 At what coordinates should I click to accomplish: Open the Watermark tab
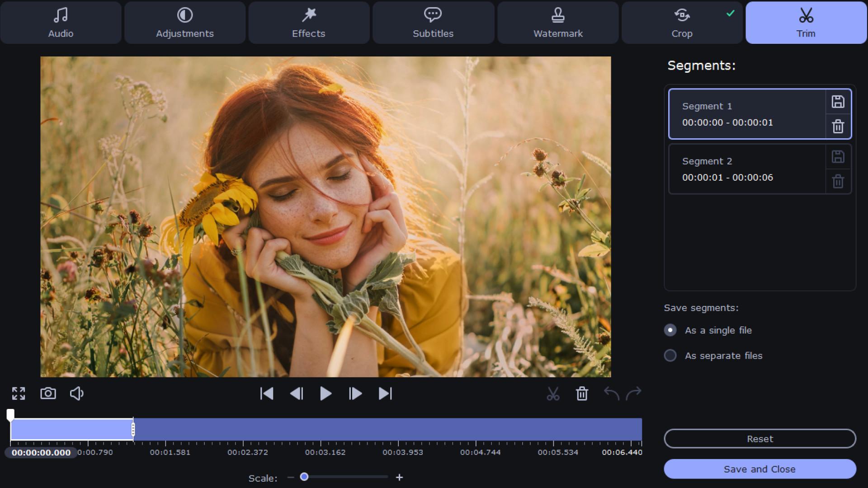tap(557, 23)
